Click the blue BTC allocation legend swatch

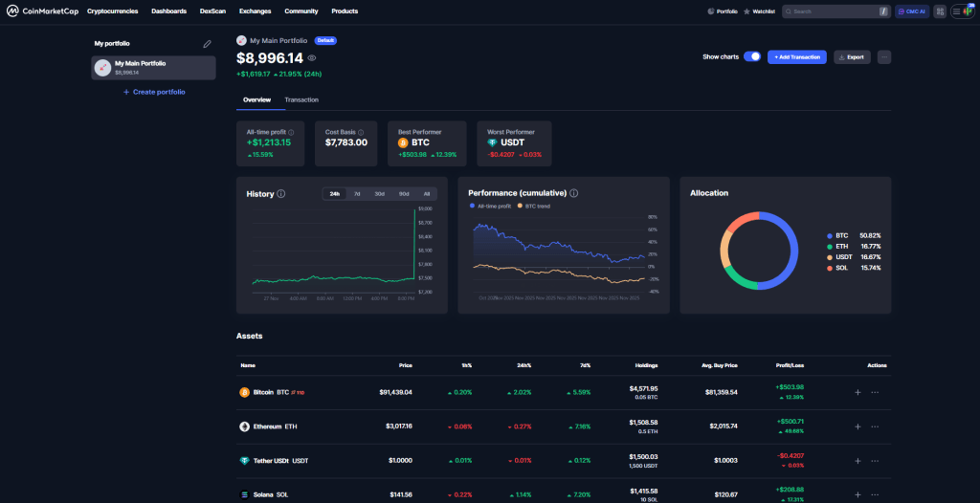[829, 235]
